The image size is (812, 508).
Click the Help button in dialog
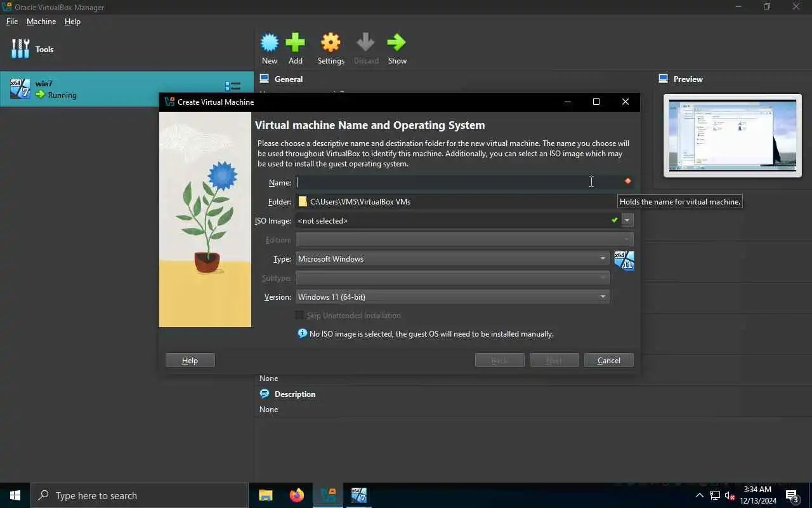[190, 360]
